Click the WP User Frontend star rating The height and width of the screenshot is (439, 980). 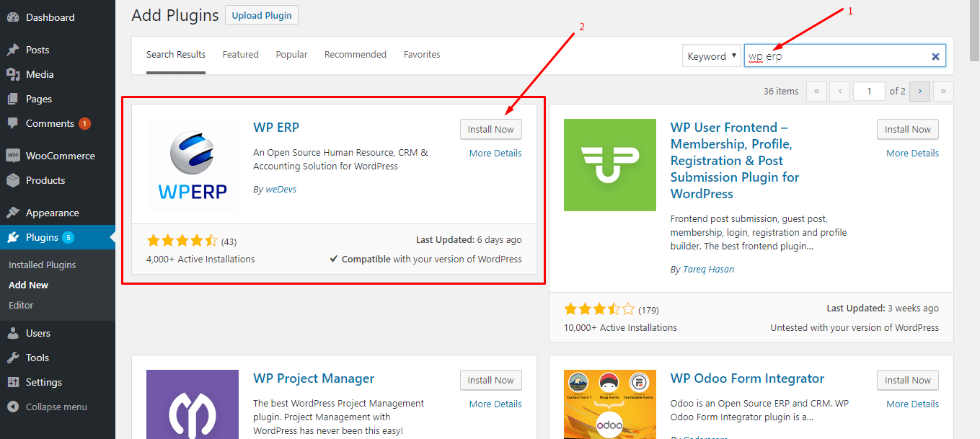599,310
